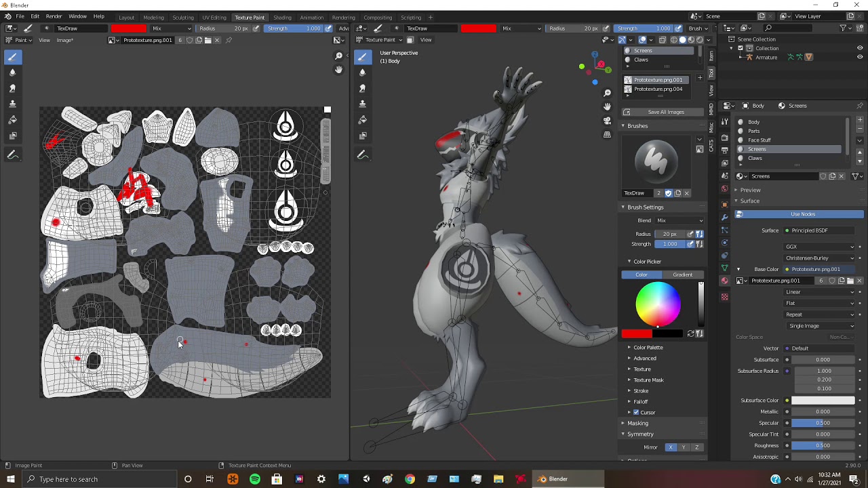Switch to the Sculpting workspace tab

(182, 17)
